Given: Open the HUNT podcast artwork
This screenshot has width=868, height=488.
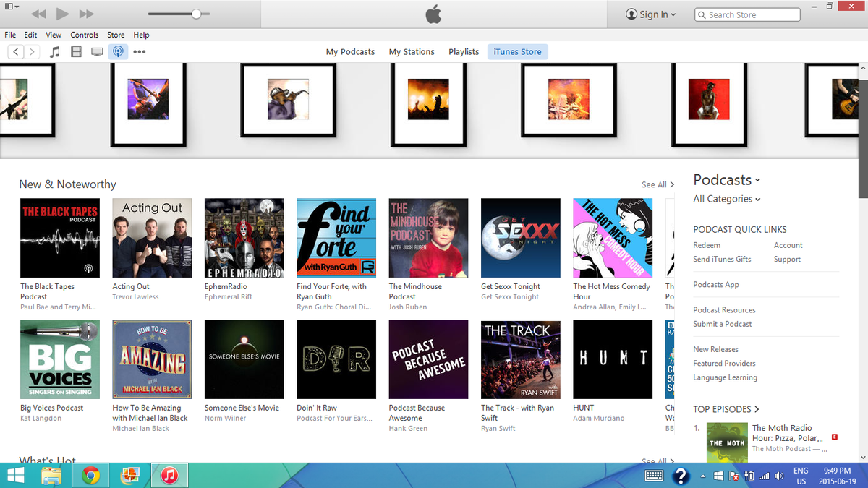Looking at the screenshot, I should [613, 359].
